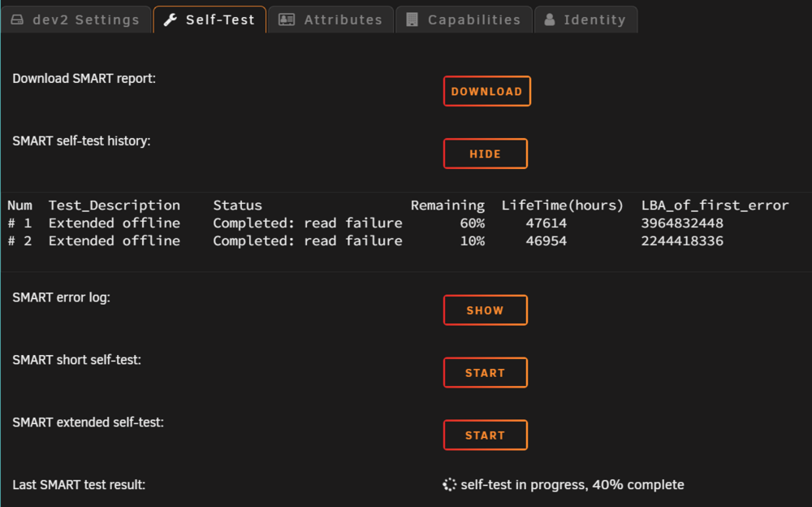Download the SMART report
Image resolution: width=812 pixels, height=507 pixels.
(486, 91)
